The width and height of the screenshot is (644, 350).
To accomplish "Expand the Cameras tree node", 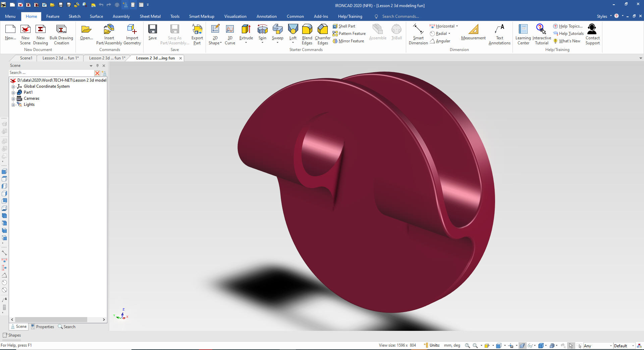I will 13,99.
